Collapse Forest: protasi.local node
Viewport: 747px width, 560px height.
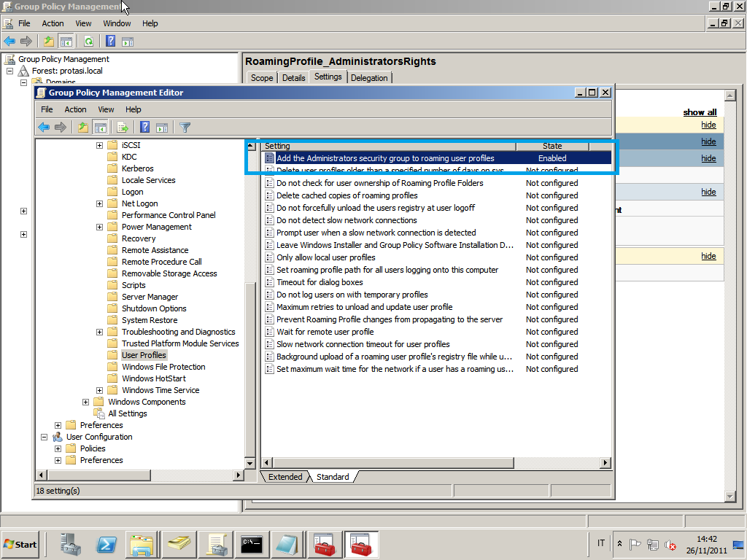tap(9, 71)
